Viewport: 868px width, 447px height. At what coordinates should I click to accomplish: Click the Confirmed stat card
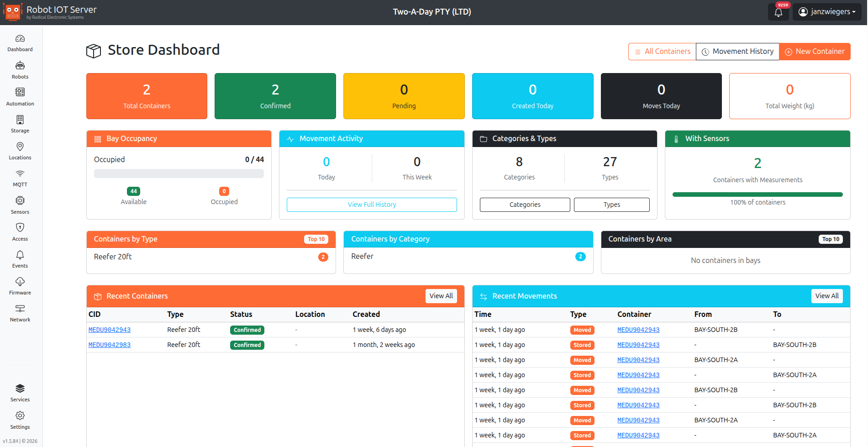(x=275, y=96)
